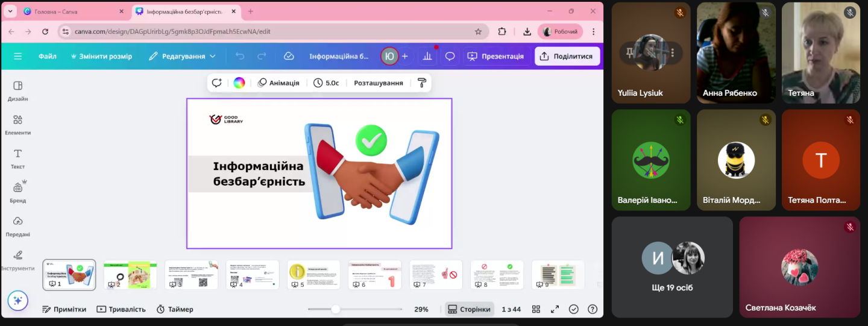
Task: Open a new browser tab
Action: coord(251,11)
